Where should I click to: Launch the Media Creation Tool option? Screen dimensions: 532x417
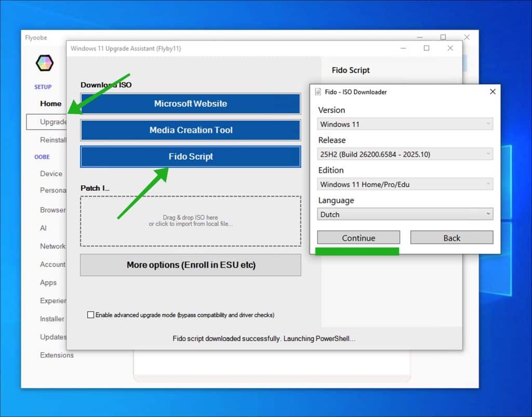click(x=190, y=131)
